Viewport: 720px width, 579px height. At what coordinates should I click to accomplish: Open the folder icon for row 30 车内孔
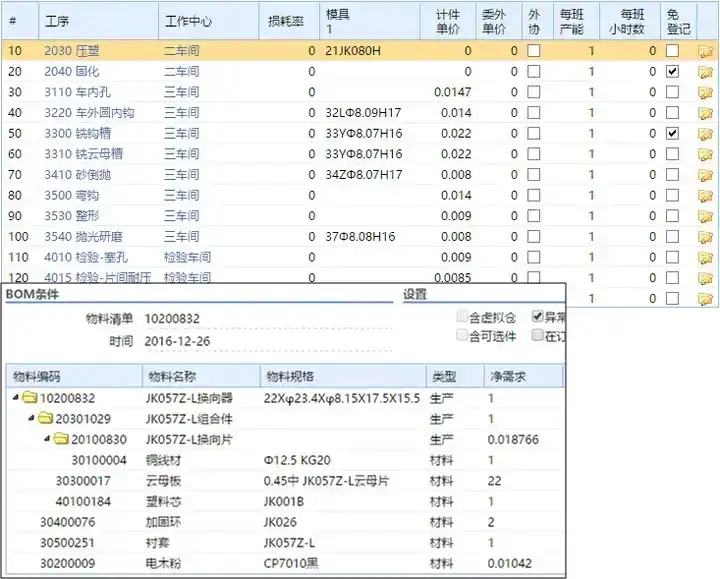705,92
